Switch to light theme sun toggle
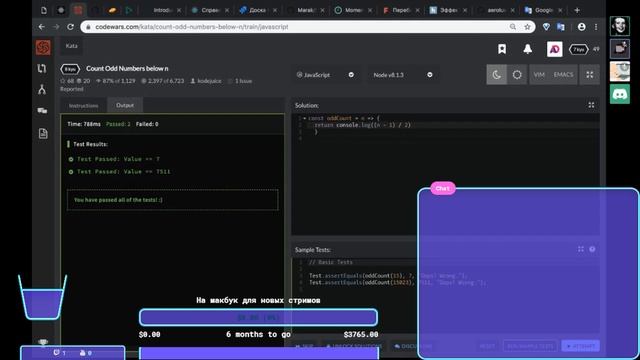This screenshot has width=640, height=360. (x=517, y=75)
